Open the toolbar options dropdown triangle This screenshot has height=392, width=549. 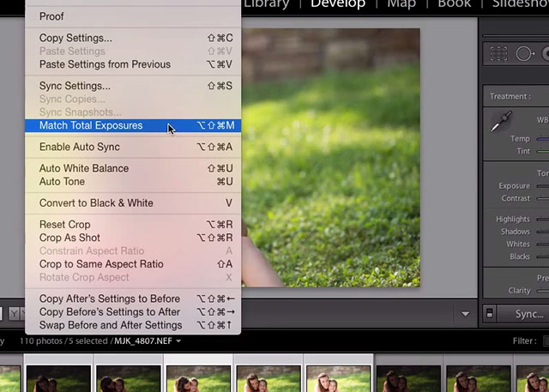coord(465,314)
